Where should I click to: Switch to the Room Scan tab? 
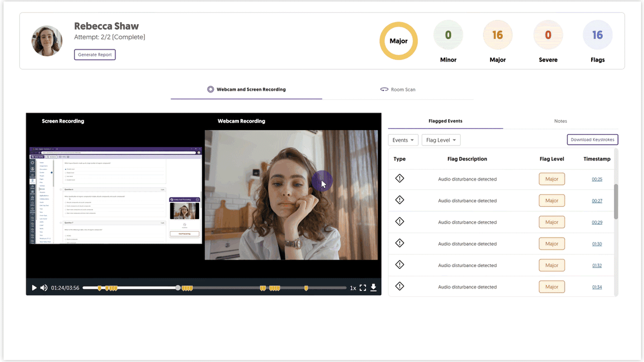pos(397,89)
